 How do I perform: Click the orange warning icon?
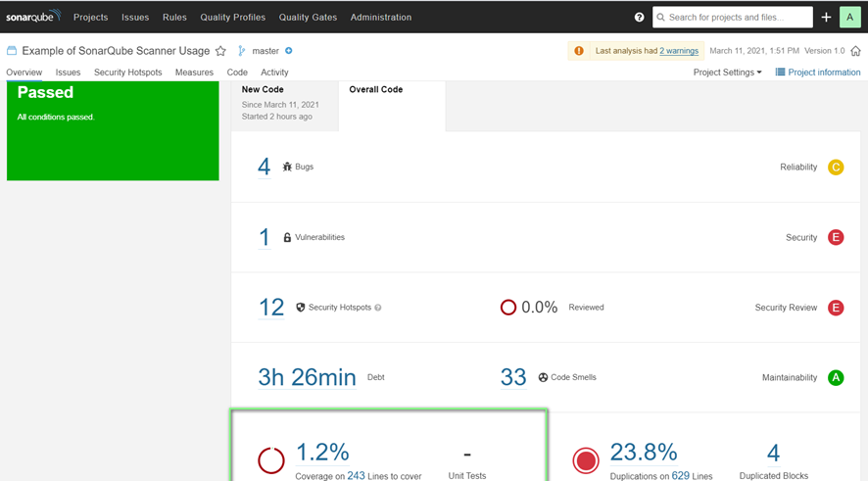[579, 51]
